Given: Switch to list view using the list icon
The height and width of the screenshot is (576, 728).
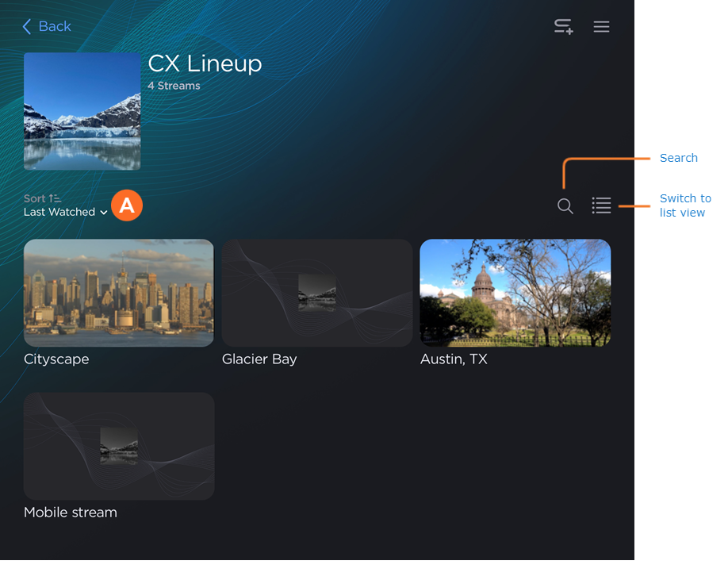Looking at the screenshot, I should [x=601, y=206].
